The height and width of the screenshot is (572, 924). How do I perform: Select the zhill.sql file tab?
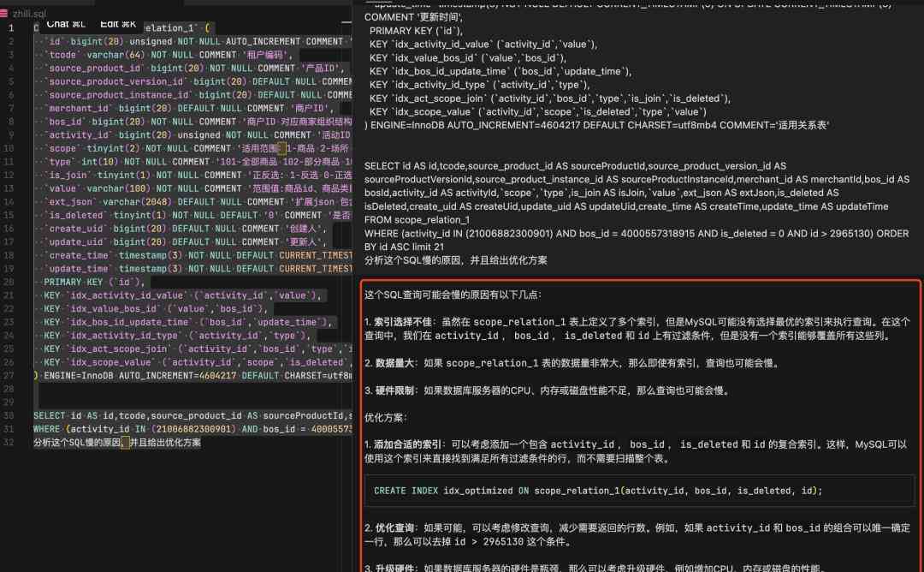pyautogui.click(x=29, y=13)
